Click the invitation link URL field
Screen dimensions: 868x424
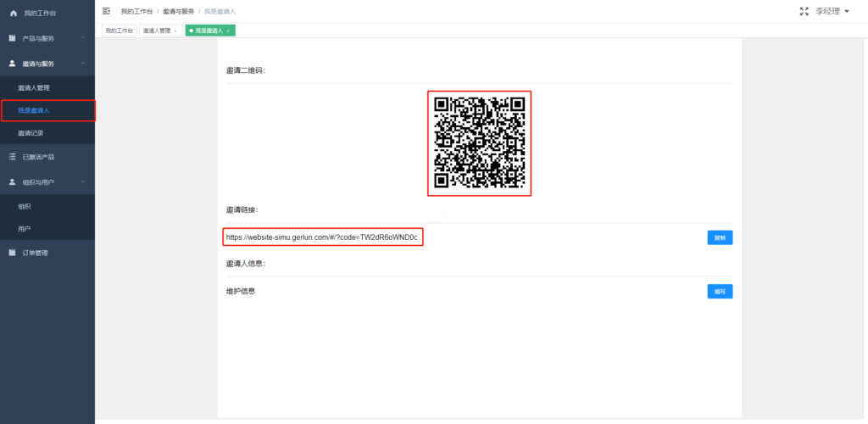pyautogui.click(x=323, y=237)
